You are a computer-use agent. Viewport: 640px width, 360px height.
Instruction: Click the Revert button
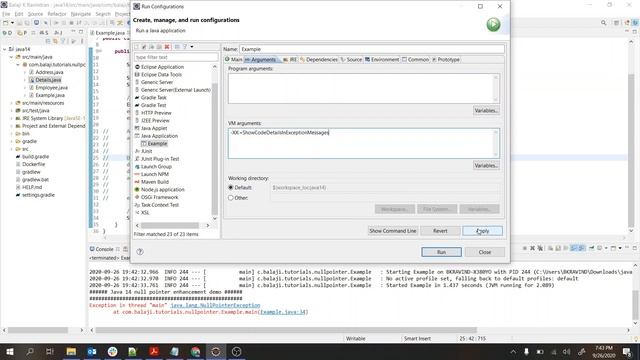pos(440,231)
